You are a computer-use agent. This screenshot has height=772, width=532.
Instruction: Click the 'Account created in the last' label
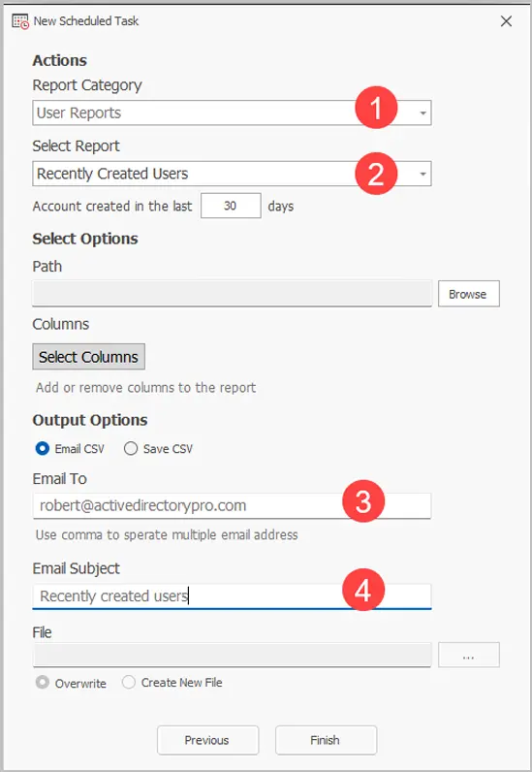pyautogui.click(x=112, y=206)
